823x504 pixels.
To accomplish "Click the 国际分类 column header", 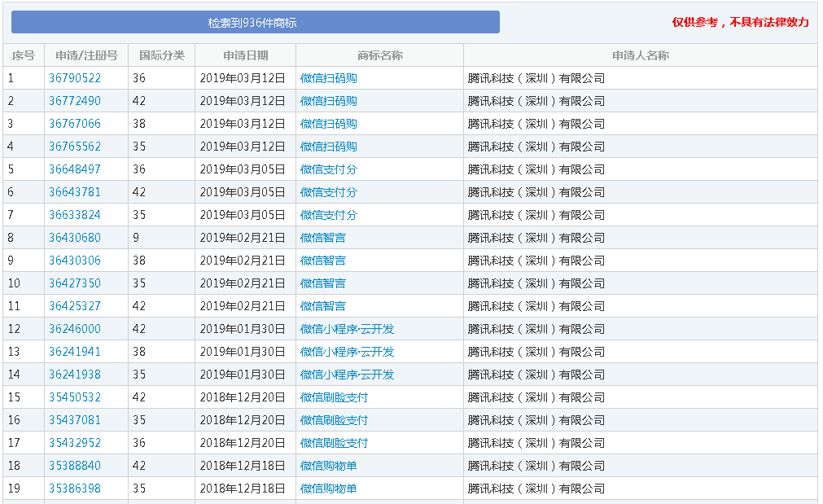I will coord(162,55).
